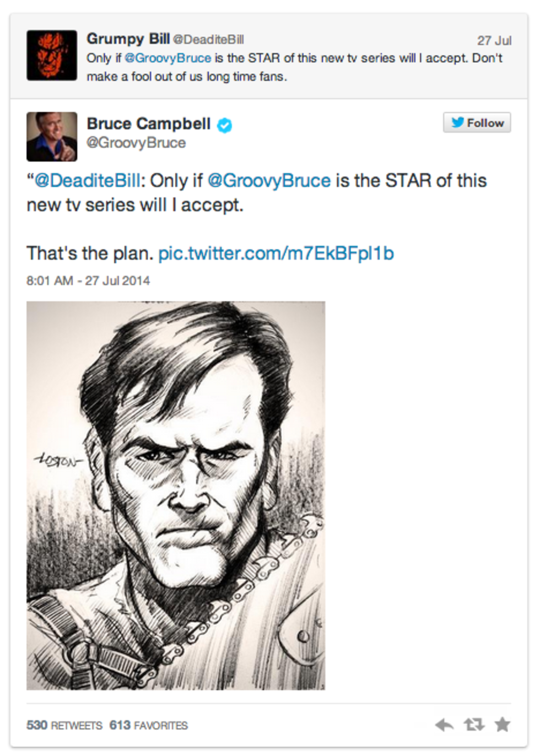The image size is (540, 756).
Task: Open Bruce Campbell's profile photo
Action: click(52, 137)
